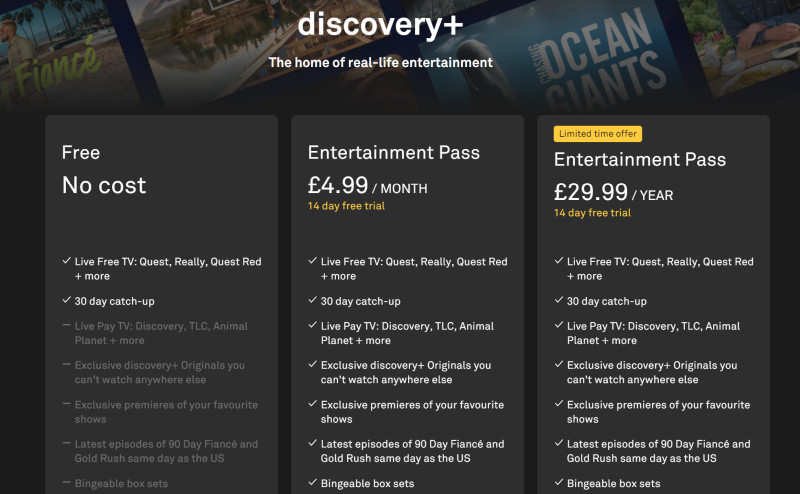800x494 pixels.
Task: Select the yearly Entertainment Pass title
Action: click(640, 159)
